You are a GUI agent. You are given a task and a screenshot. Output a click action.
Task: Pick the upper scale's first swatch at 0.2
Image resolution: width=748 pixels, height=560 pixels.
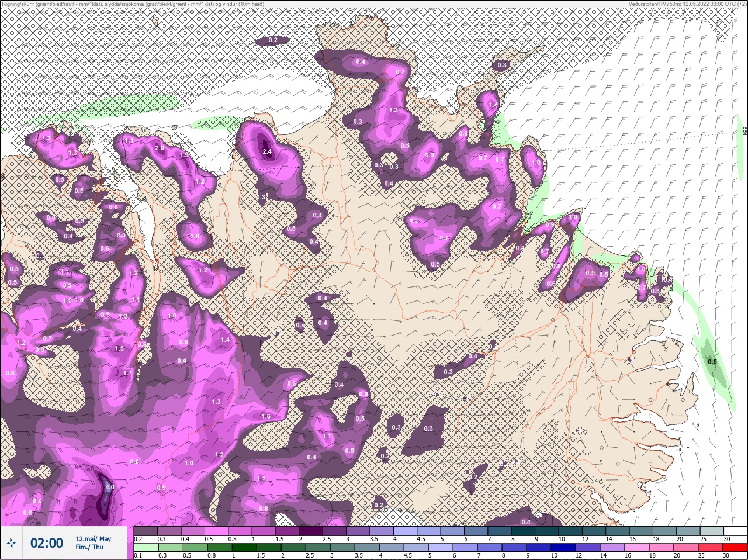coord(146,531)
